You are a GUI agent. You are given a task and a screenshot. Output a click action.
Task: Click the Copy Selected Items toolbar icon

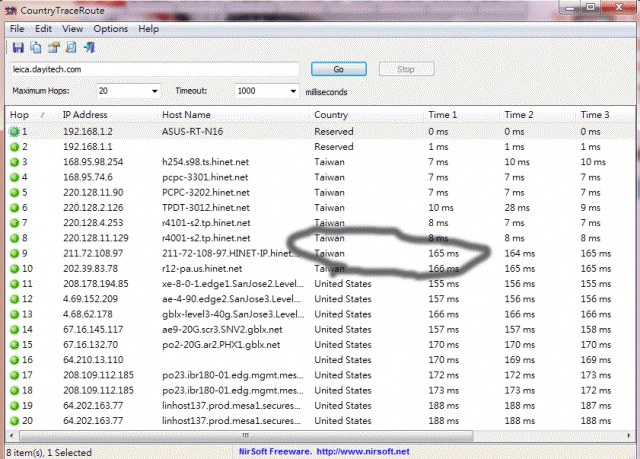pos(36,48)
